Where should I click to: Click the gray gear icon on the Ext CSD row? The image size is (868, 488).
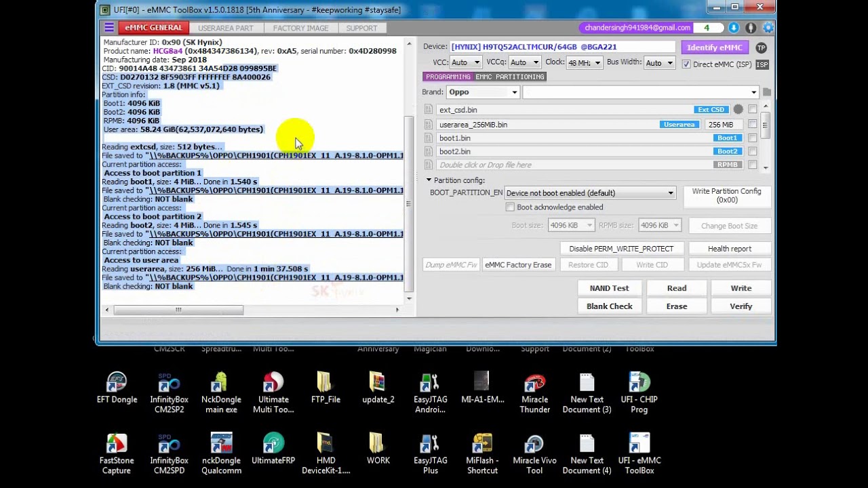point(738,110)
